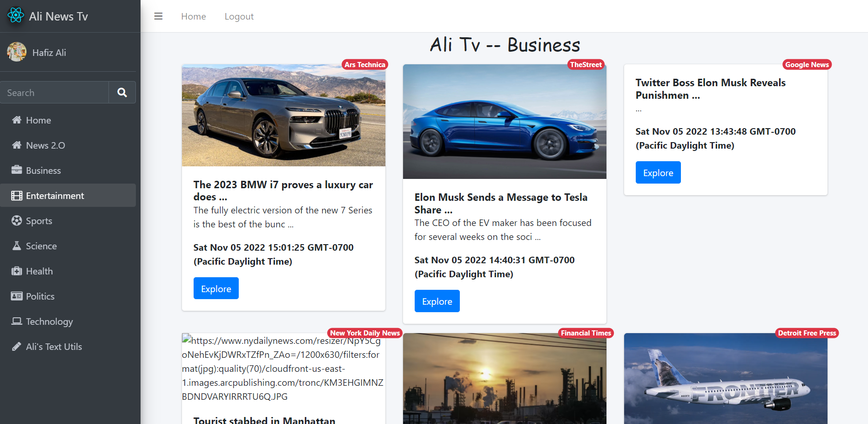Explore the BMW i7 article
The width and height of the screenshot is (868, 424).
click(x=216, y=288)
